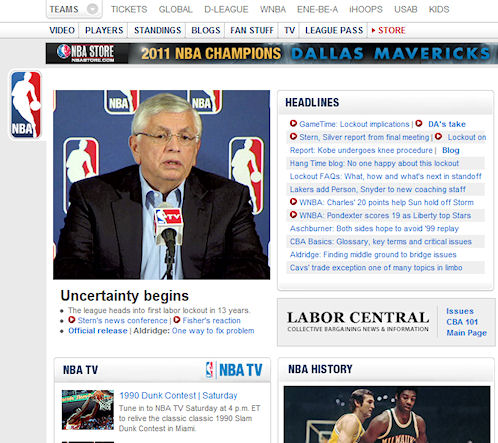Open the 1990 Dunk Contest thumbnail

click(88, 410)
